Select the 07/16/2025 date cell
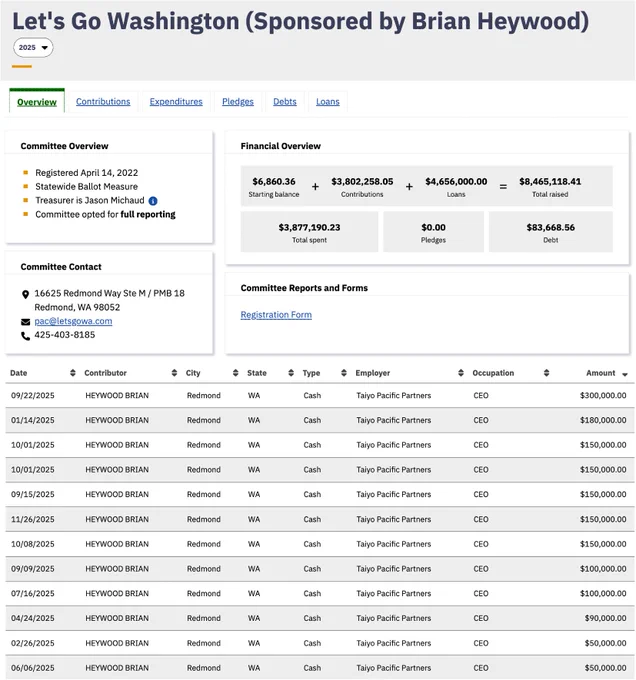Screen dimensions: 636x680 pyautogui.click(x=33, y=593)
